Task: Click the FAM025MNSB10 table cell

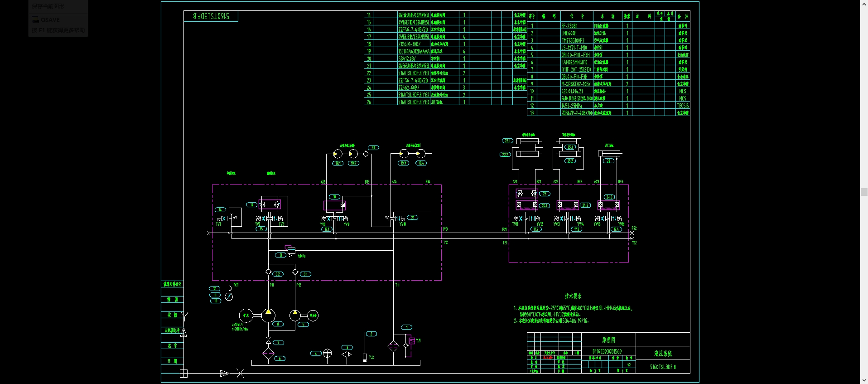Action: point(577,62)
